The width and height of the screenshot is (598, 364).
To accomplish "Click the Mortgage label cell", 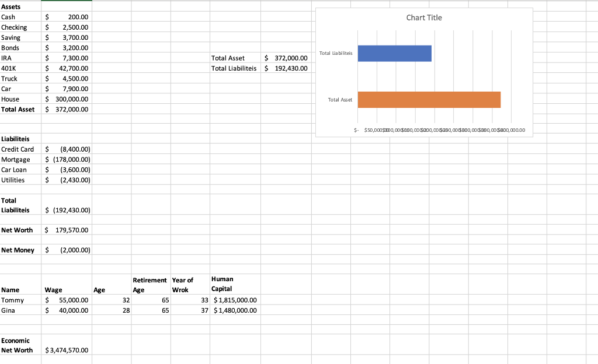I will [20, 159].
